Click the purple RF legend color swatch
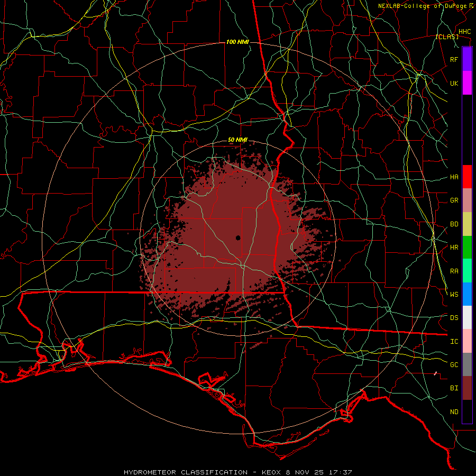 click(467, 59)
